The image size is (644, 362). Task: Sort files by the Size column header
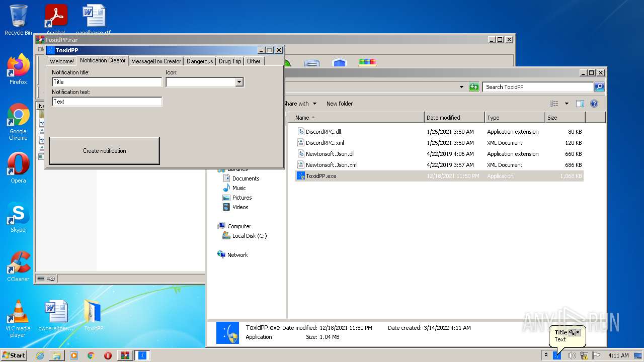[565, 118]
